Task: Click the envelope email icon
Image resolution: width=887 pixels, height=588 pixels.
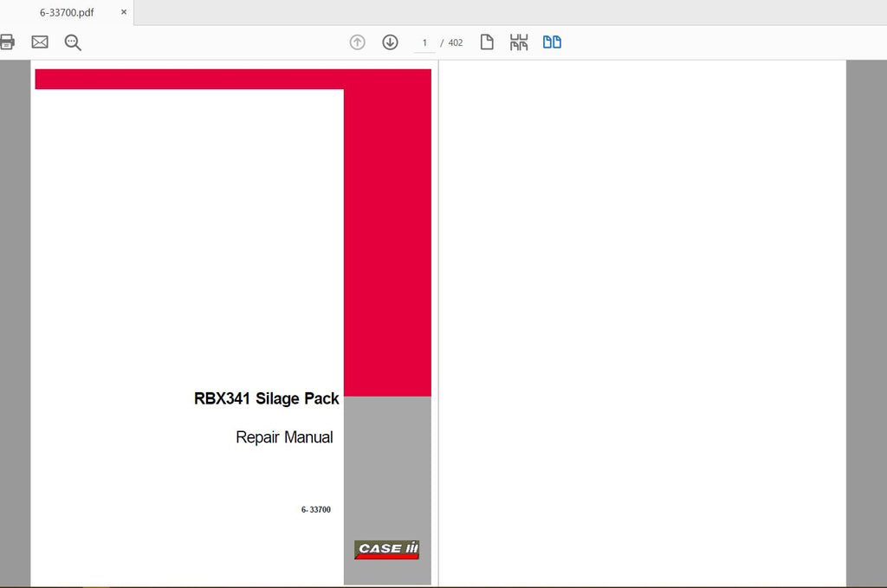Action: (x=40, y=42)
